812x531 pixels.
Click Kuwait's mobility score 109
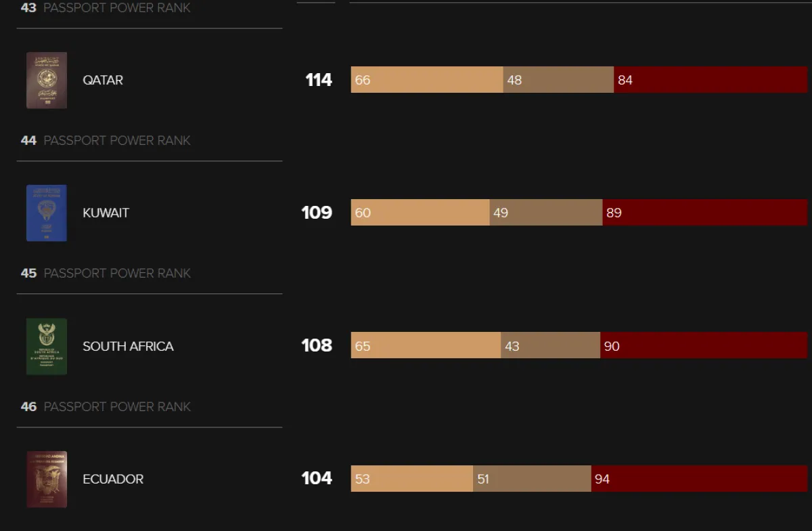tap(317, 213)
